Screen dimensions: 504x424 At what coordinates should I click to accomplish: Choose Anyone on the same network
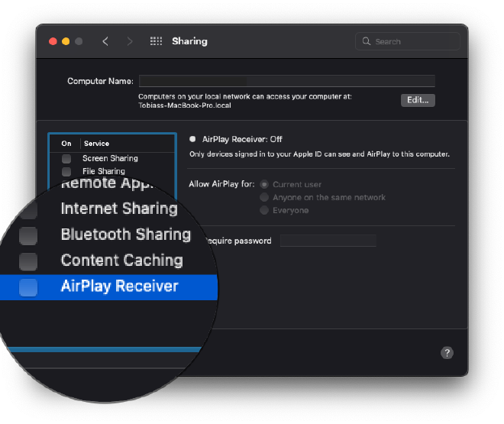point(265,197)
